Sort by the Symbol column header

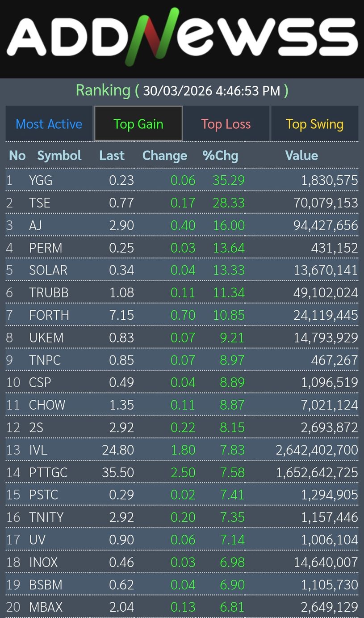(x=59, y=156)
